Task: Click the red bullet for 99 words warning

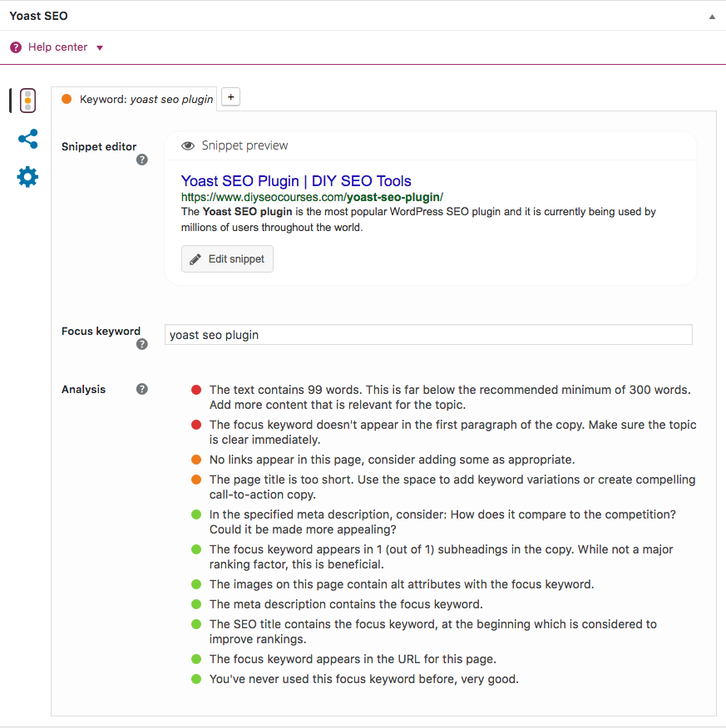Action: tap(196, 390)
